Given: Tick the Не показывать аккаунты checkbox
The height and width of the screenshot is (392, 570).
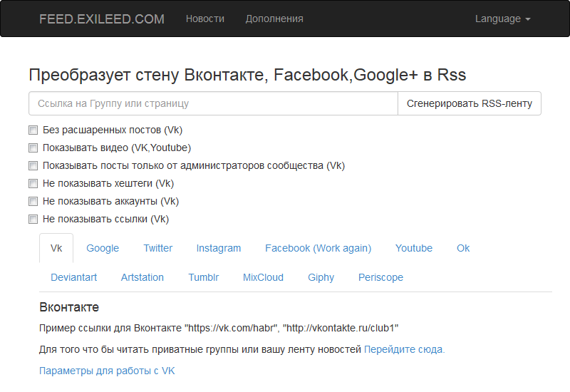Looking at the screenshot, I should [x=33, y=202].
